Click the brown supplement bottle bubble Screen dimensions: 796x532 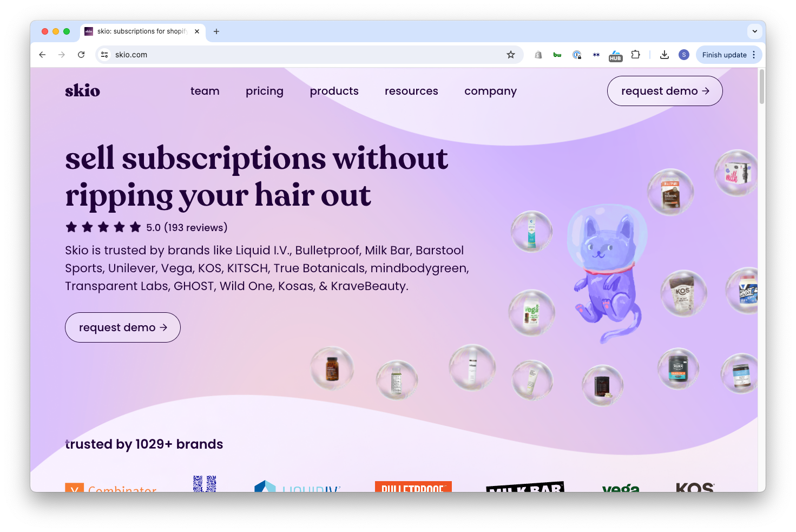click(332, 369)
